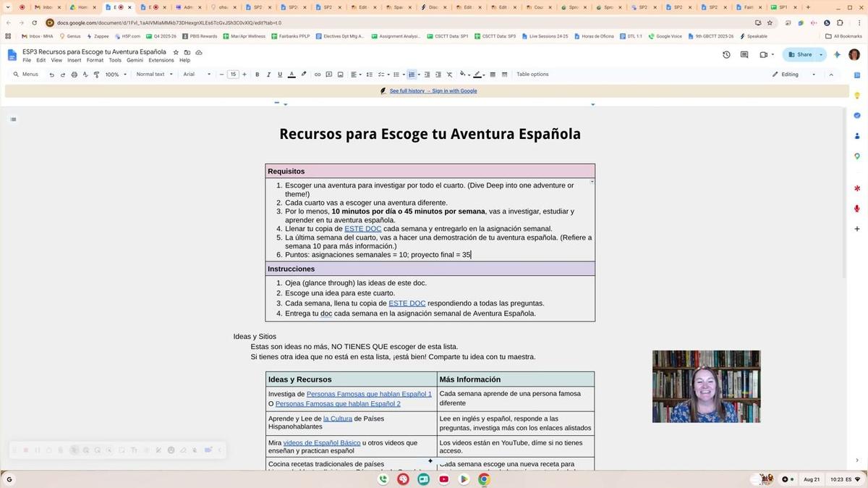Open the Extensions menu
The height and width of the screenshot is (488, 868).
click(x=161, y=60)
